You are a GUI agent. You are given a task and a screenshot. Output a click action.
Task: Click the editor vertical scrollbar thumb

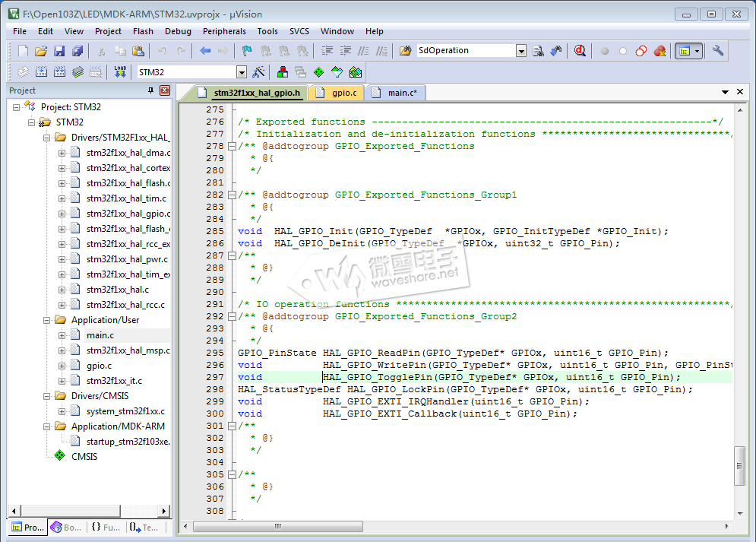[739, 466]
